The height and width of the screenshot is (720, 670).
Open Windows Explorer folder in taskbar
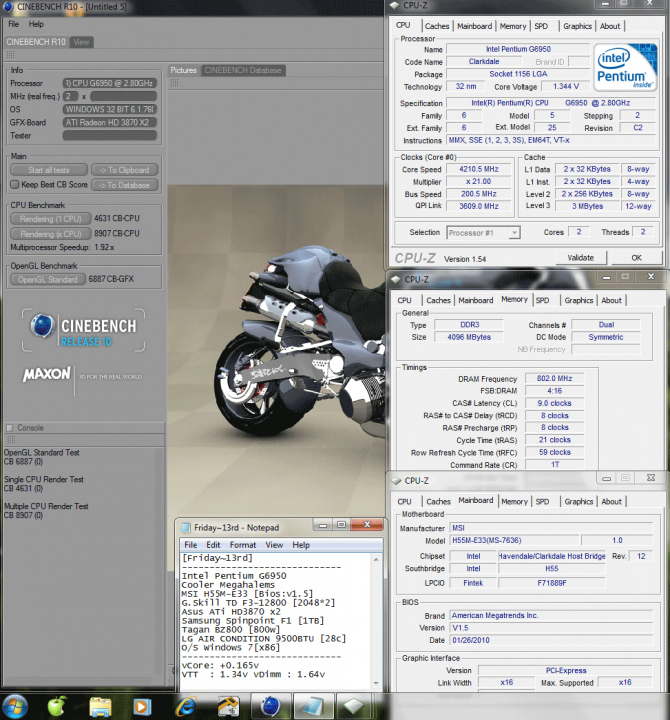point(100,707)
